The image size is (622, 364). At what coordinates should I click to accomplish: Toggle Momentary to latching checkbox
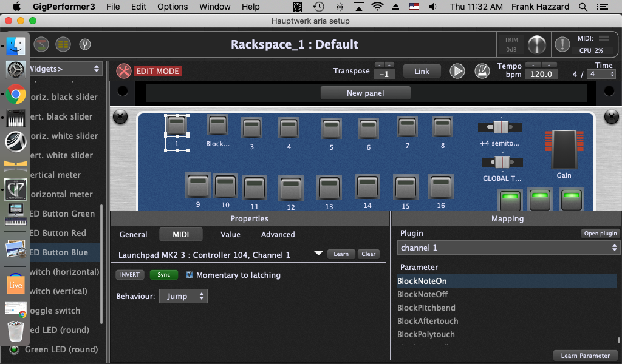pos(190,274)
